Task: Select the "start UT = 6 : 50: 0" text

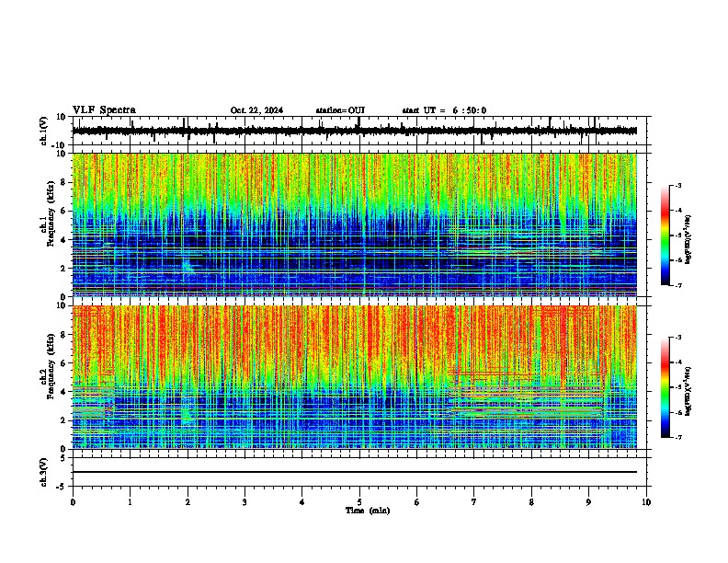Action: [444, 110]
